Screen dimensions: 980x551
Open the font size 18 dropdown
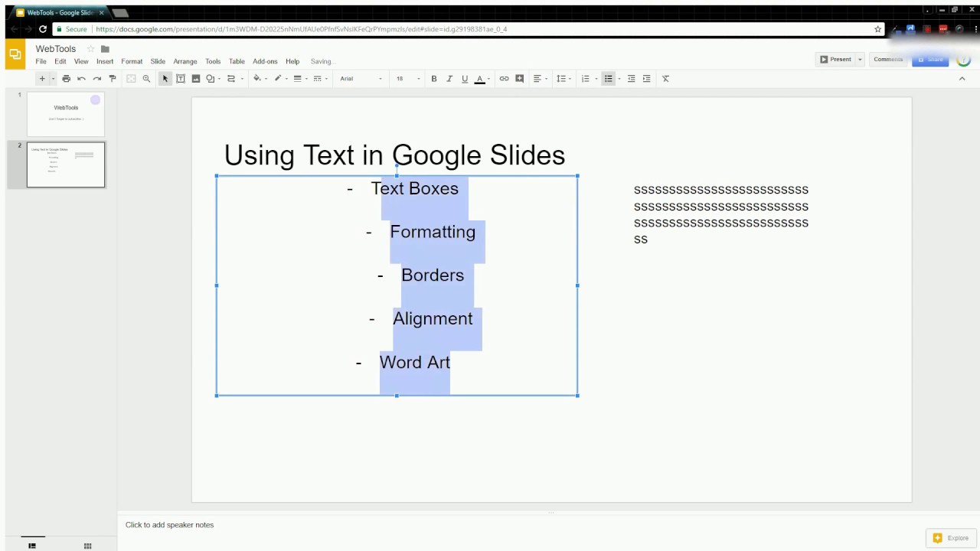(408, 79)
